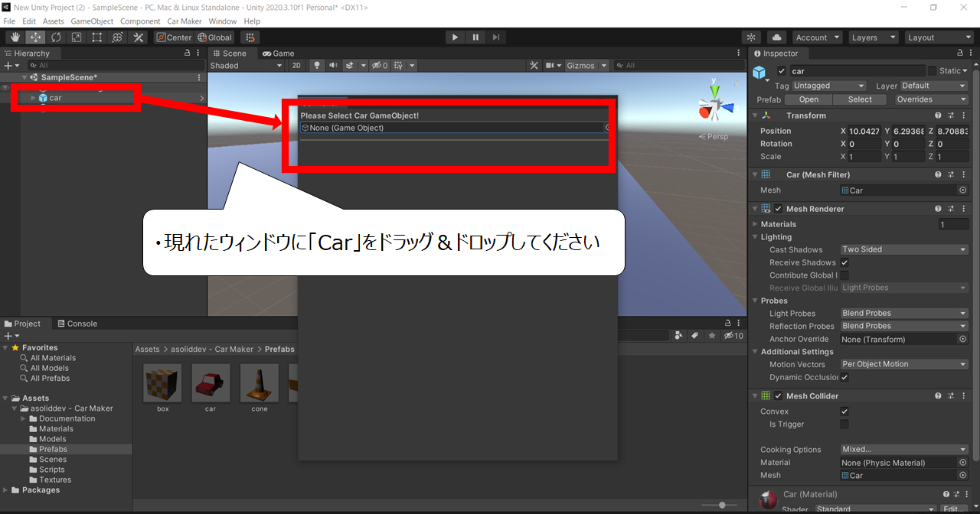Open Mesh picker for Car Mesh Filter
Screen dimensions: 980x514
pyautogui.click(x=962, y=190)
